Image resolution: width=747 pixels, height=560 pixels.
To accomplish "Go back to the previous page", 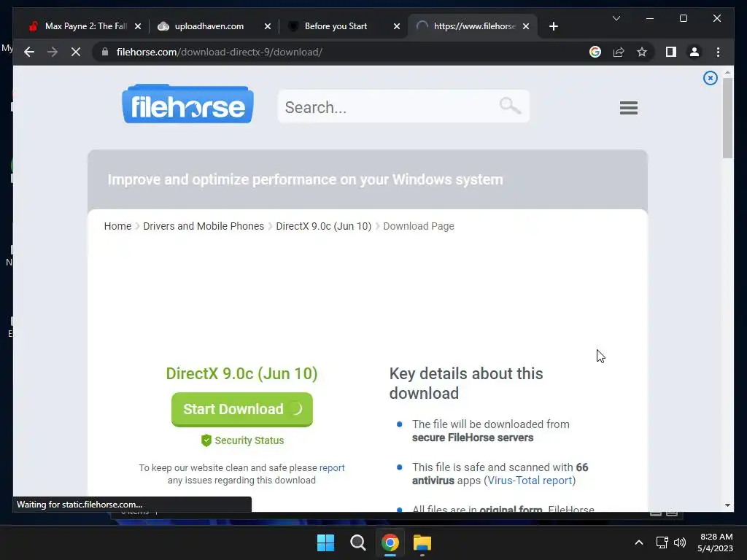I will (29, 52).
